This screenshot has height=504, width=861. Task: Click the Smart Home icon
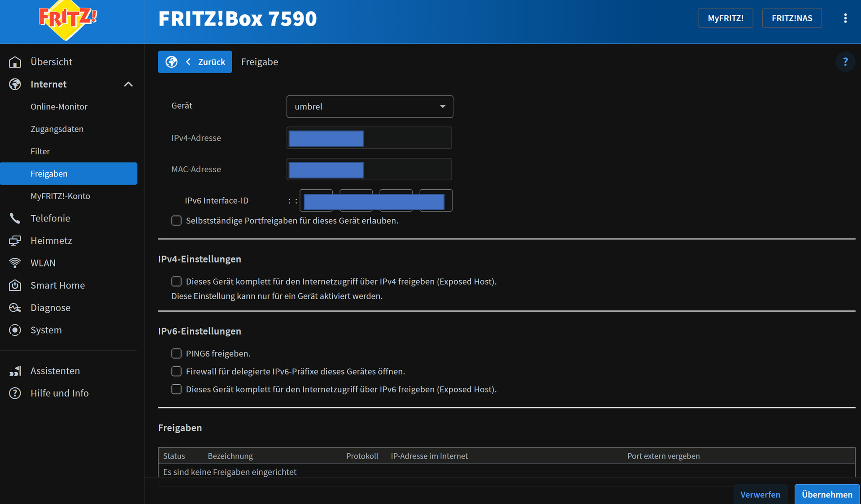(15, 286)
